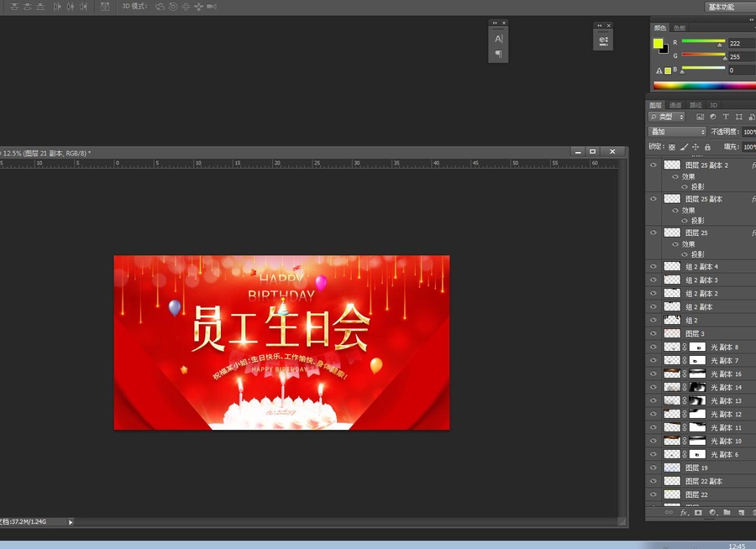Toggle 投影 effect visibility under 图层 25
The height and width of the screenshot is (549, 756).
click(684, 254)
